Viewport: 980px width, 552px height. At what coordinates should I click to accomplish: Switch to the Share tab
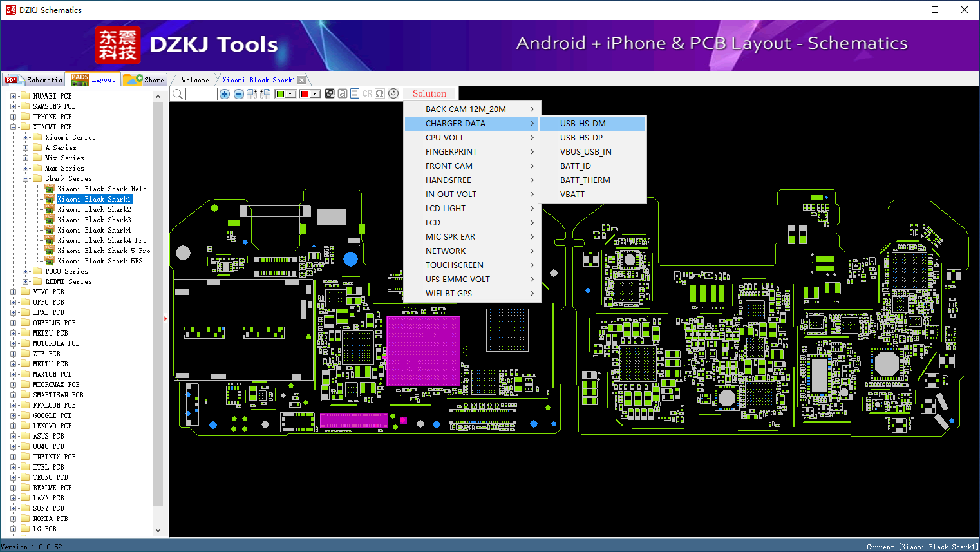[144, 80]
